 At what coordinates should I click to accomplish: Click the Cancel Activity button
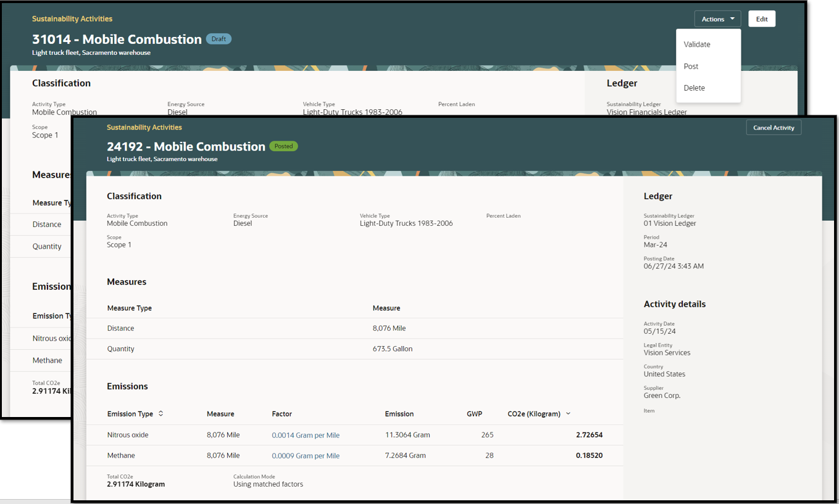click(774, 128)
